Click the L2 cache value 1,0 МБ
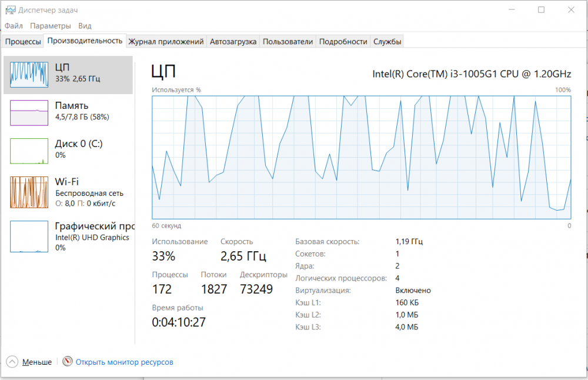This screenshot has width=588, height=380. [406, 315]
